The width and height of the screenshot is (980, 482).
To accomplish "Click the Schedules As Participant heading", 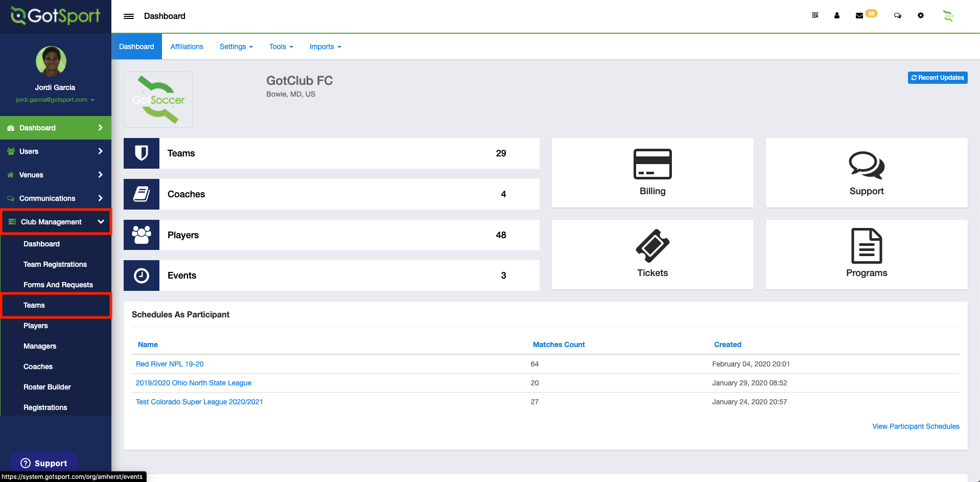I will tap(180, 314).
